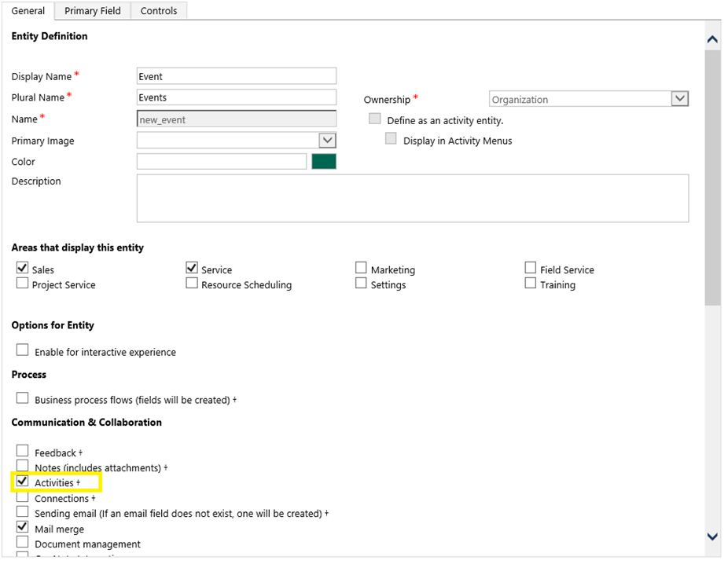Viewport: 728px width, 564px height.
Task: Enable the Feedback checkbox
Action: [23, 452]
